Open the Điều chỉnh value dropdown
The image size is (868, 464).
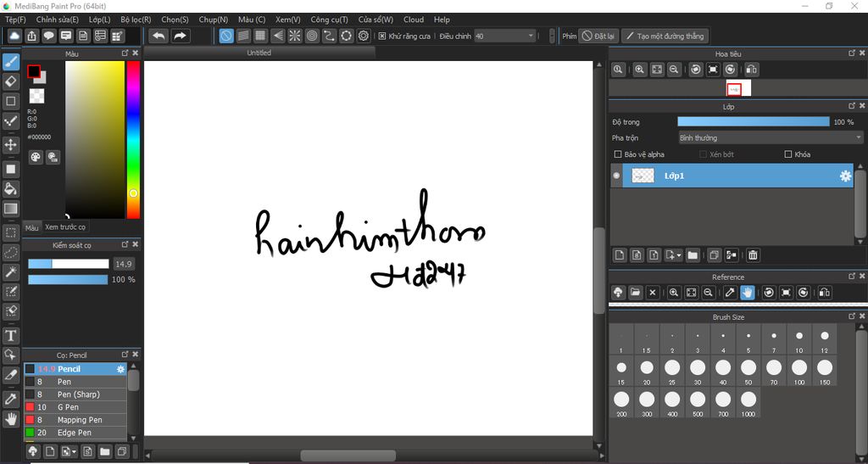point(505,36)
